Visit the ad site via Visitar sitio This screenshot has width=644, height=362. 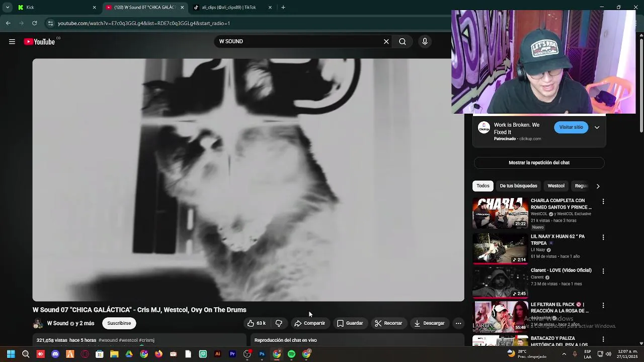pyautogui.click(x=571, y=127)
